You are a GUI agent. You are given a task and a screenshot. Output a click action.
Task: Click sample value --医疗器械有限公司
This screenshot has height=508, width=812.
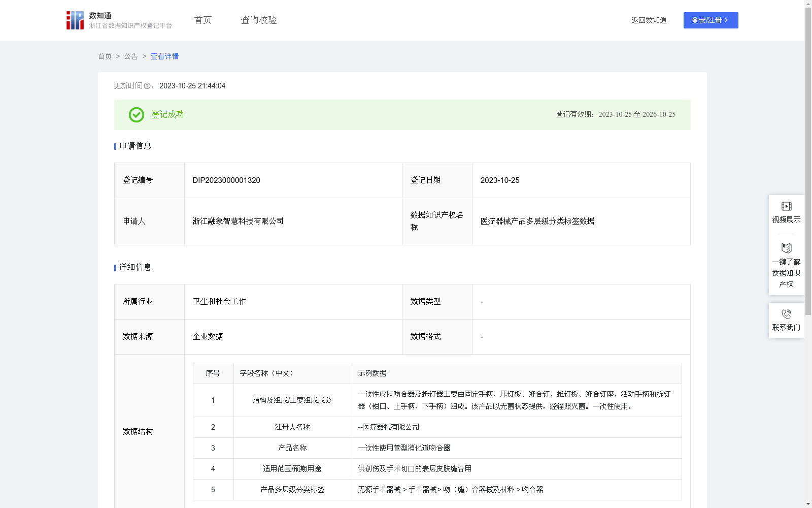pos(389,427)
